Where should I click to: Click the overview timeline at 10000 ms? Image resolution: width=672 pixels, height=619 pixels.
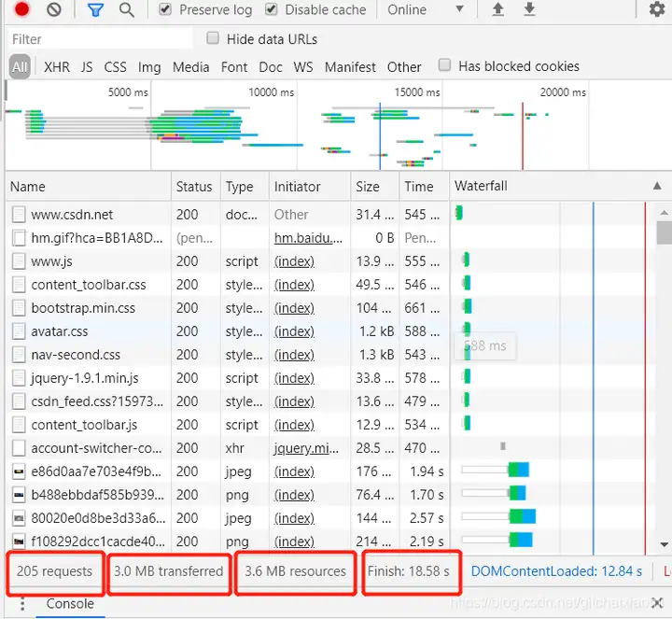pos(271,92)
